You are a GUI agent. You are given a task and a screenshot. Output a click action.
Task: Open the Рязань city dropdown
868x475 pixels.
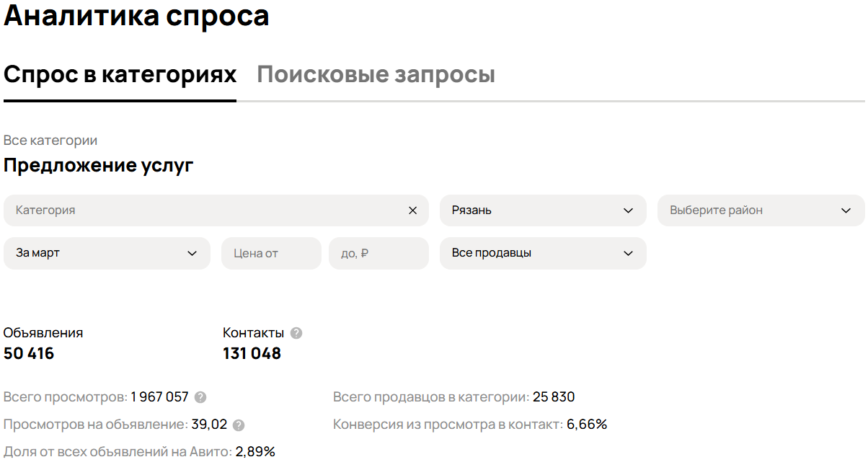[542, 210]
